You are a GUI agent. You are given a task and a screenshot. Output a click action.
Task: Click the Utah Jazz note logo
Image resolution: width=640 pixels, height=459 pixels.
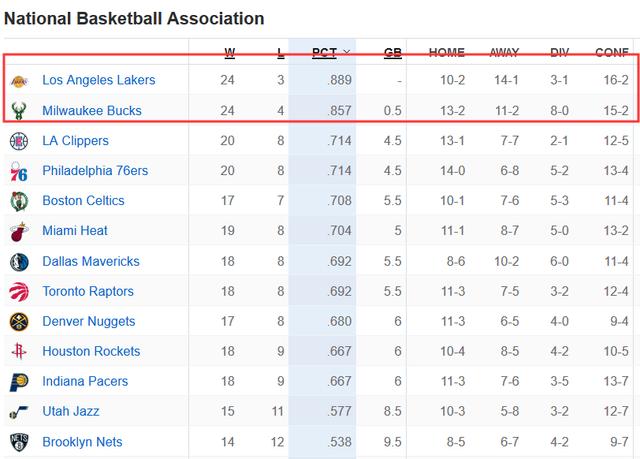coord(19,412)
